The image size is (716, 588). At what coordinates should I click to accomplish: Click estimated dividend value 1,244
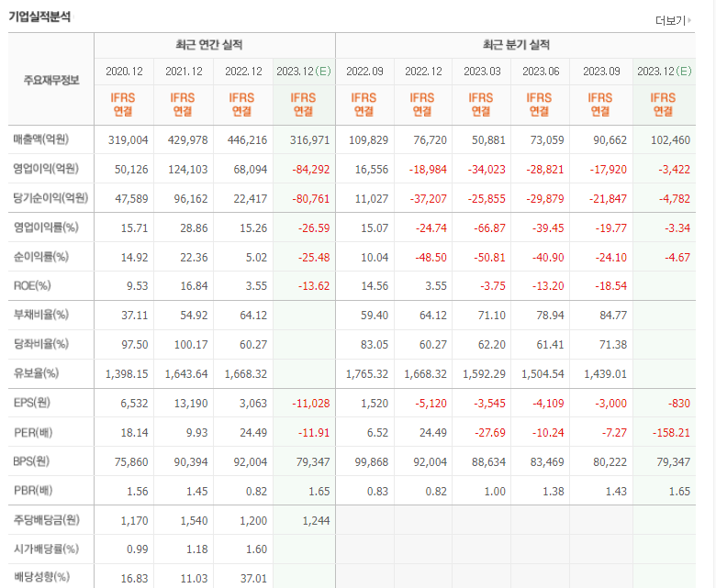(x=316, y=520)
